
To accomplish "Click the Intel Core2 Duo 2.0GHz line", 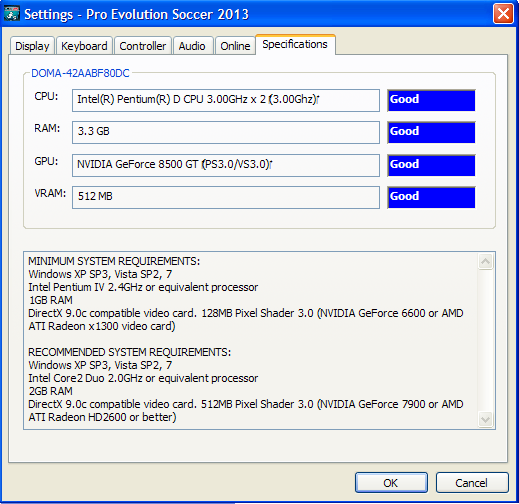I will 143,378.
